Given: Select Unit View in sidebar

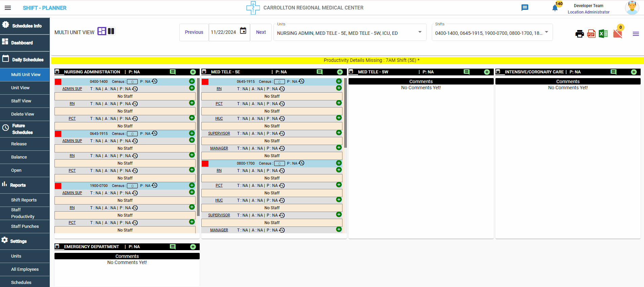Looking at the screenshot, I should tap(20, 88).
